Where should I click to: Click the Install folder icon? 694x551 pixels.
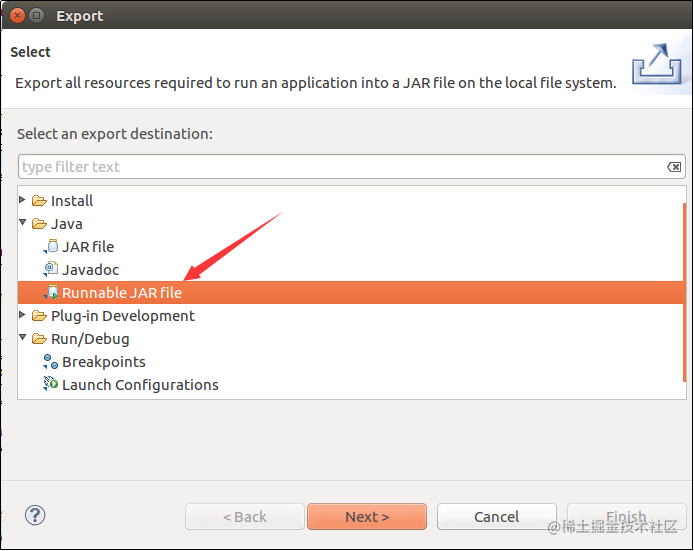[x=39, y=201]
